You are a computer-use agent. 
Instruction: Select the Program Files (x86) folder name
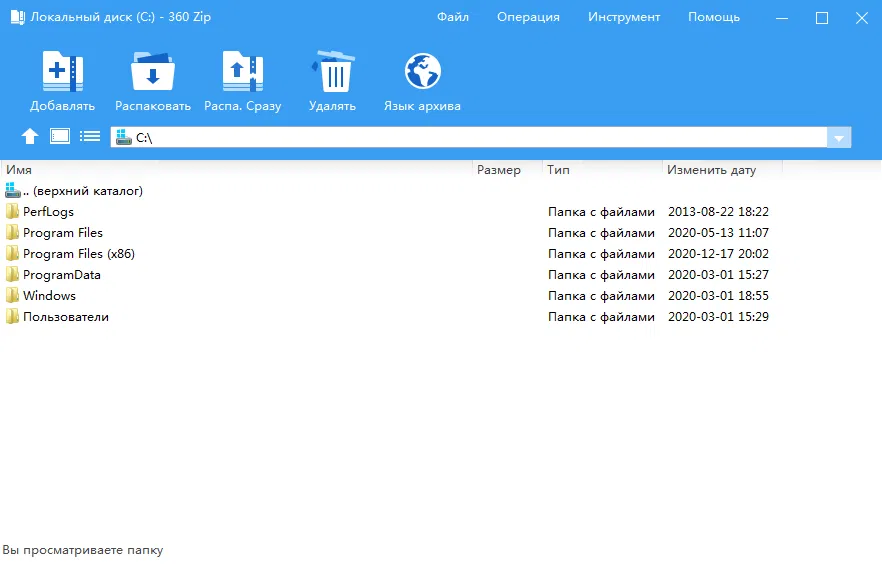[x=79, y=254]
